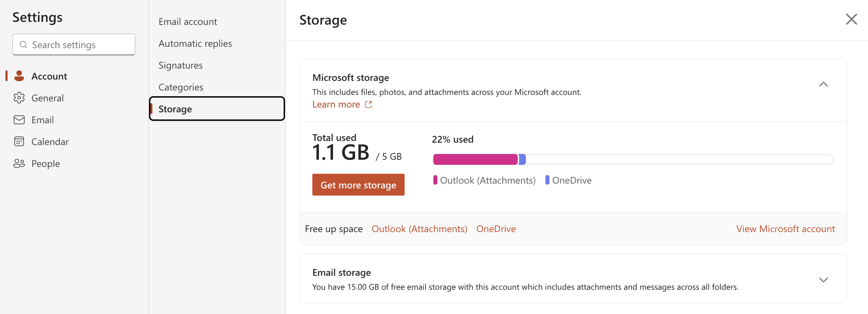The width and height of the screenshot is (868, 314).
Task: Click the pink Outlook attachments usage bar
Action: click(x=475, y=159)
